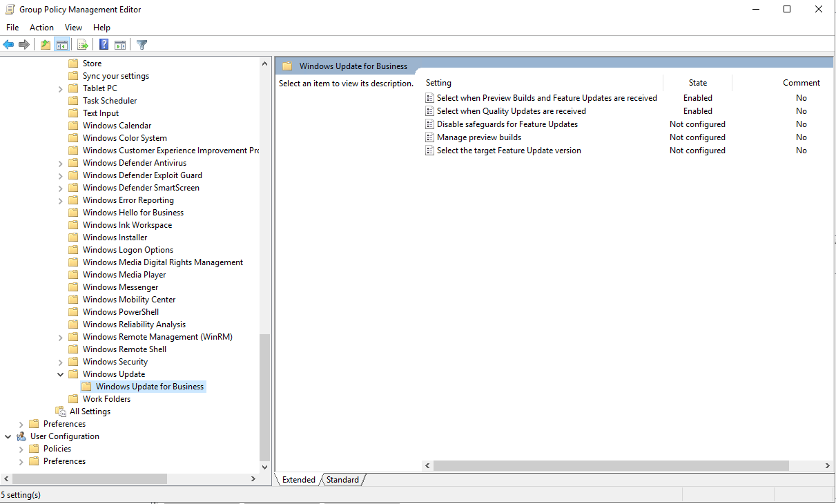Select 'Sync your settings' tree item
The image size is (836, 504).
116,76
